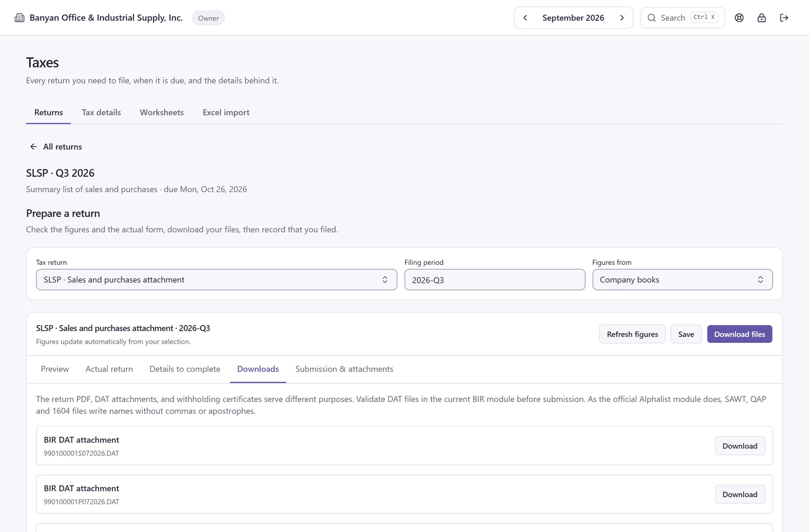Open the Figures from dropdown
Viewport: 809px width, 532px height.
[682, 280]
